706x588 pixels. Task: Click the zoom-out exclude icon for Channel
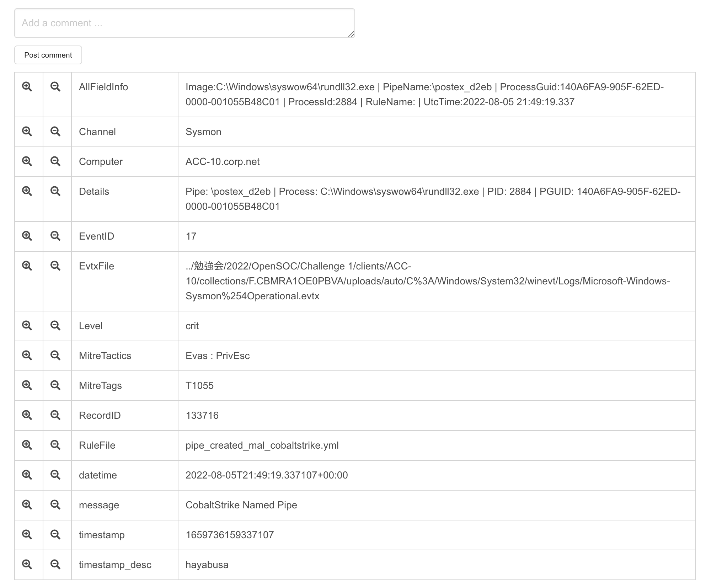(x=55, y=131)
